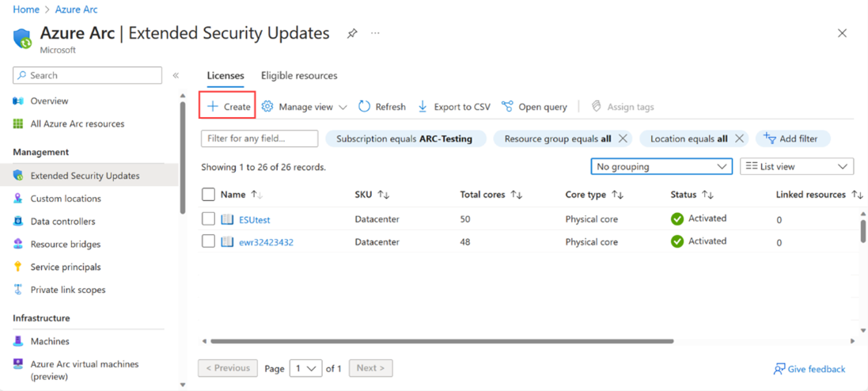Export the license list to CSV

(453, 107)
